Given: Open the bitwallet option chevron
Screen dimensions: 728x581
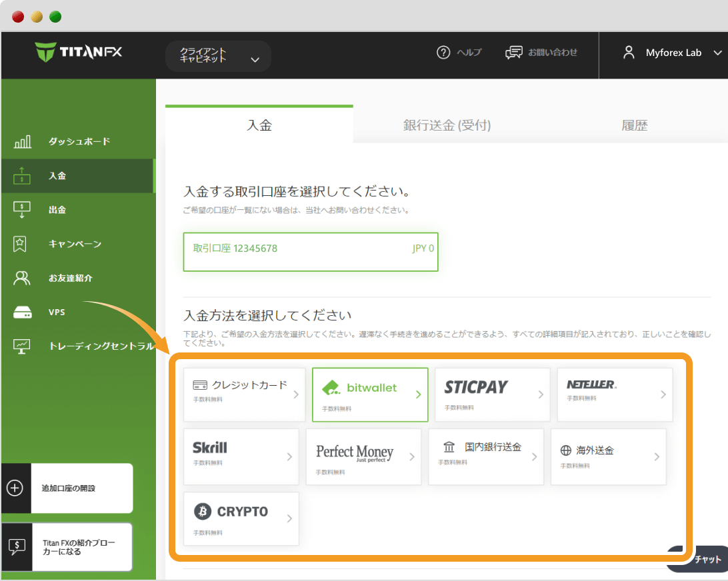Looking at the screenshot, I should [x=418, y=394].
